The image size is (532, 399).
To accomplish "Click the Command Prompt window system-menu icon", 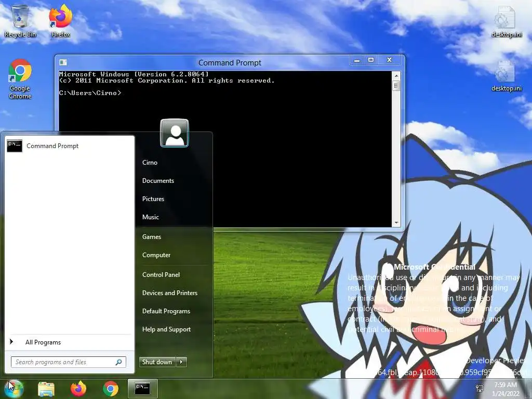I will pyautogui.click(x=63, y=62).
